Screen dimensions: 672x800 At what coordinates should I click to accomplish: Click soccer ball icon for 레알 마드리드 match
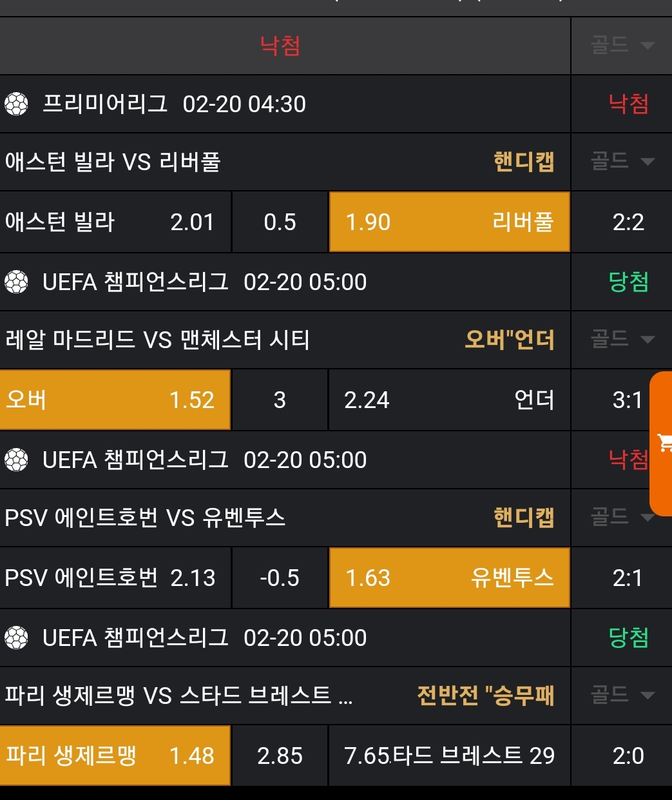coord(17,282)
